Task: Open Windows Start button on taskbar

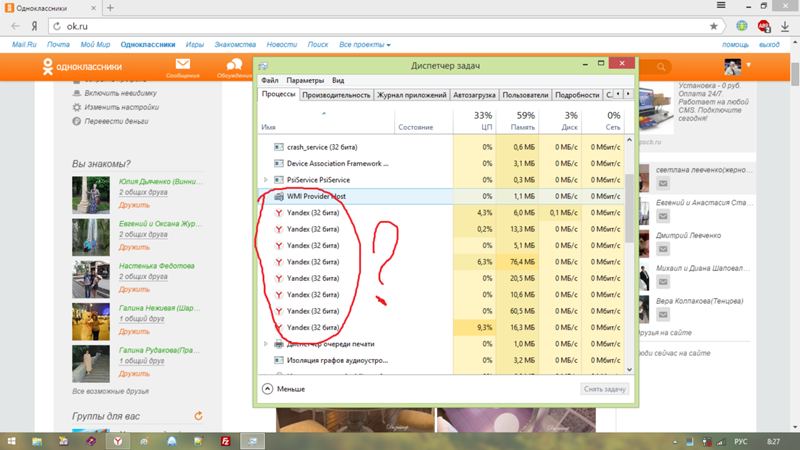Action: [x=11, y=441]
